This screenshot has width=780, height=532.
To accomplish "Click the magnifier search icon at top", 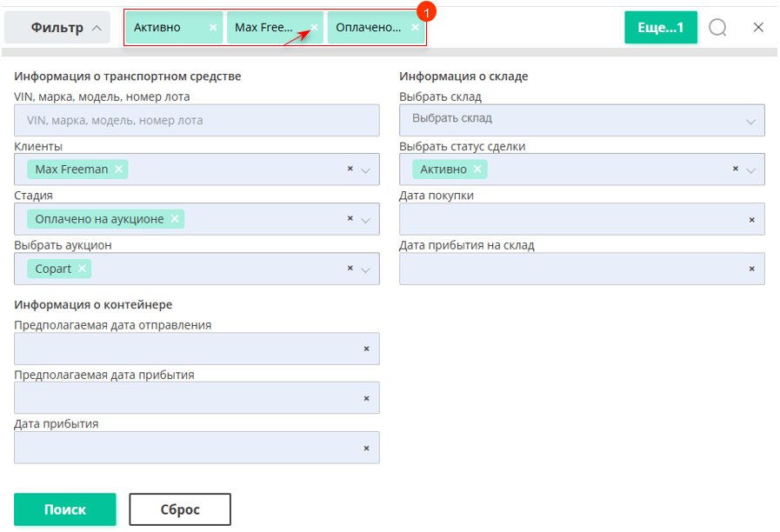I will point(717,28).
